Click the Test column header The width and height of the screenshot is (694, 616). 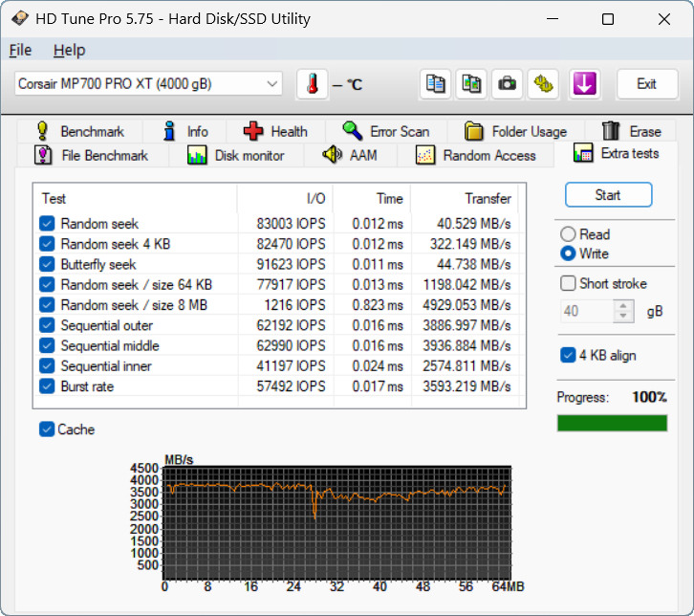135,198
